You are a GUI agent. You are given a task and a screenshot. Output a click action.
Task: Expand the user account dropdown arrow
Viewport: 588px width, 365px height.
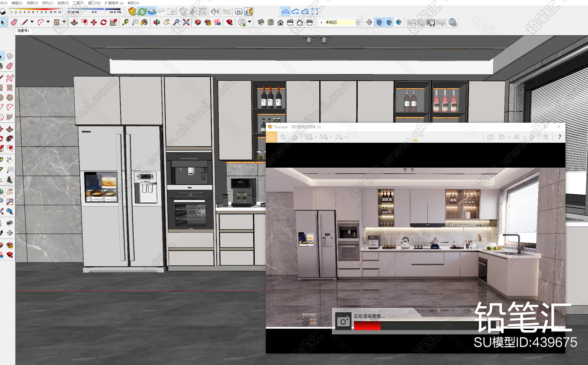point(250,22)
